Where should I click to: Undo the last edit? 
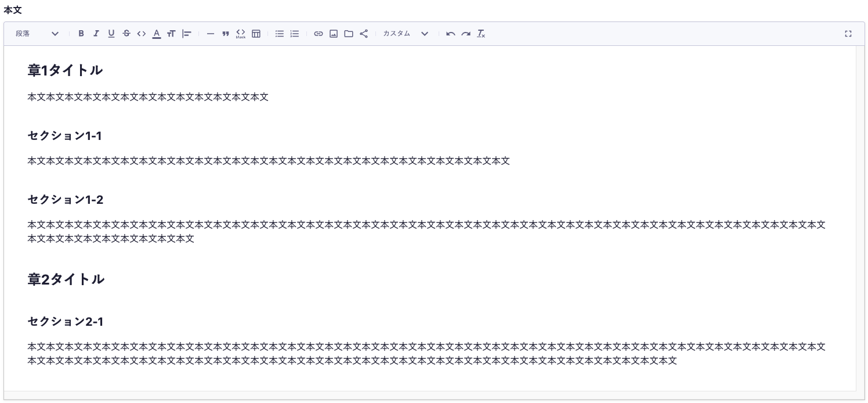pos(451,34)
